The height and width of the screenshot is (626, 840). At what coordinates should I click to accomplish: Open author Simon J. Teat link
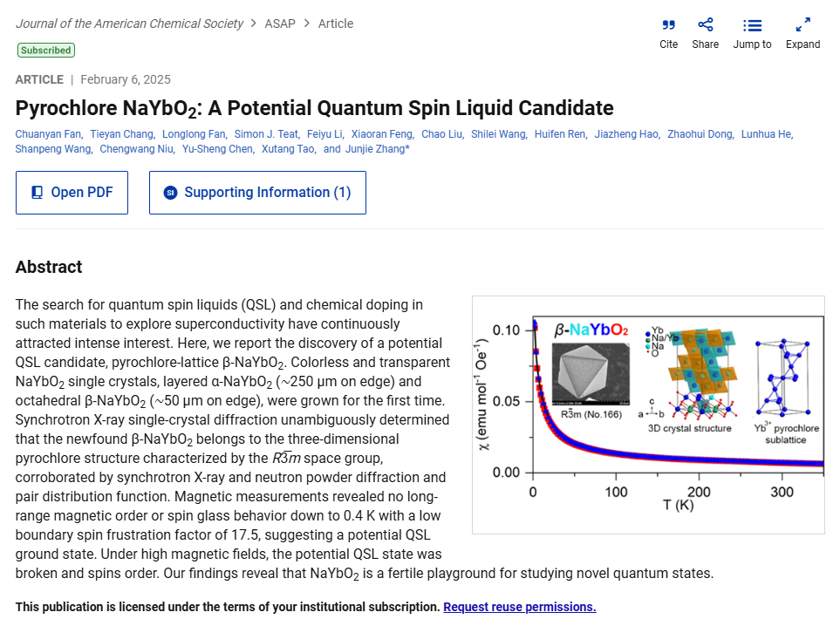click(265, 134)
